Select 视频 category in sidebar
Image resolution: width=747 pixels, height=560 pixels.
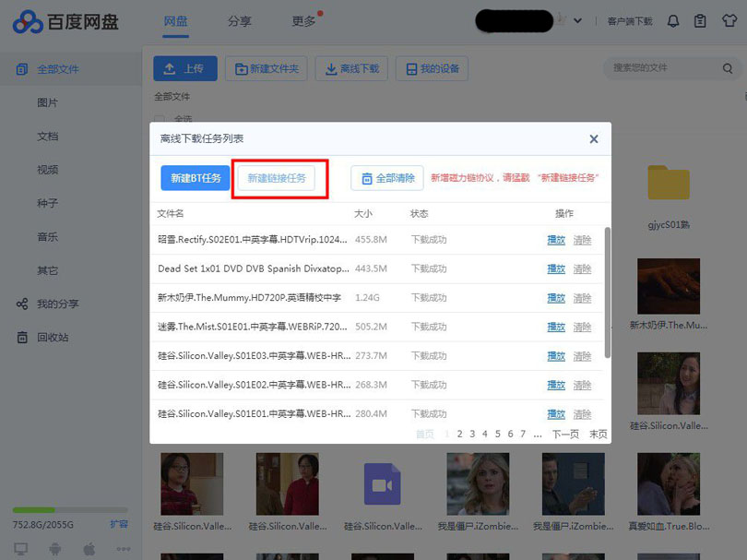point(48,170)
